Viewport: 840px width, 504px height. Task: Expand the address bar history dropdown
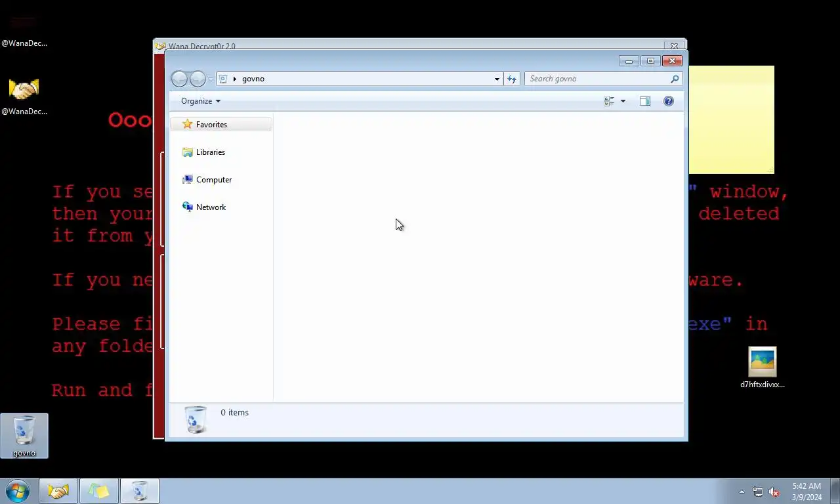[497, 79]
